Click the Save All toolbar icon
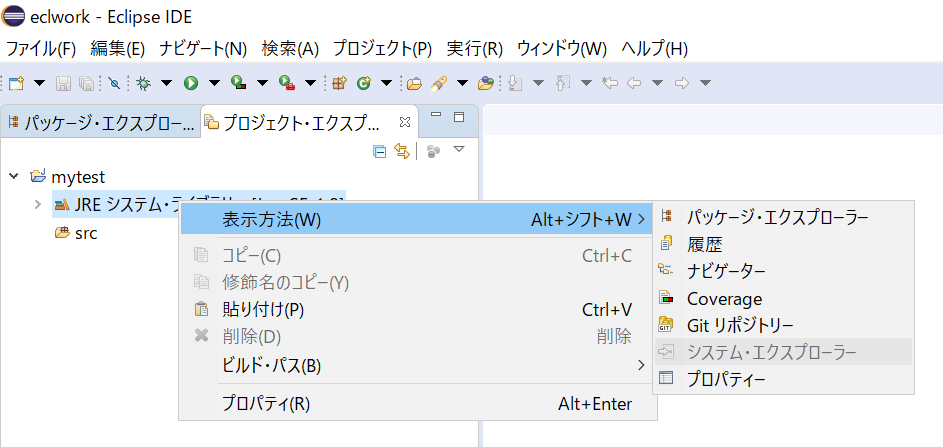The width and height of the screenshot is (943, 447). coord(87,83)
